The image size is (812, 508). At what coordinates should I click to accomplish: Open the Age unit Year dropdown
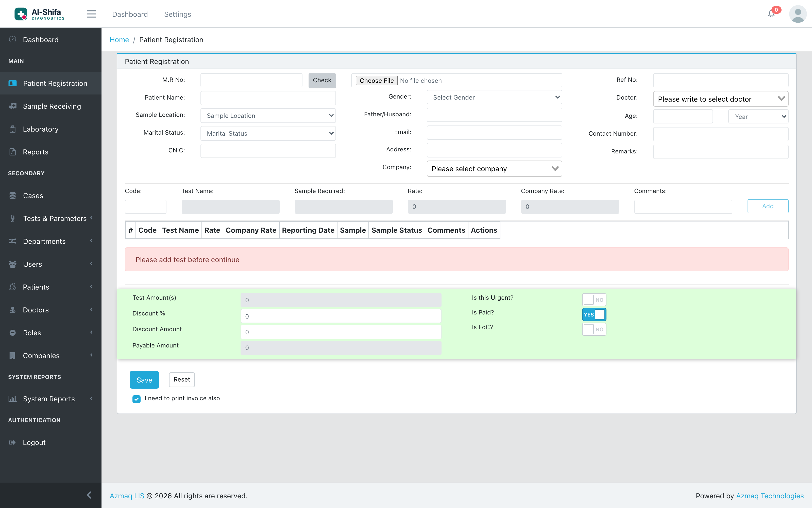click(x=758, y=117)
